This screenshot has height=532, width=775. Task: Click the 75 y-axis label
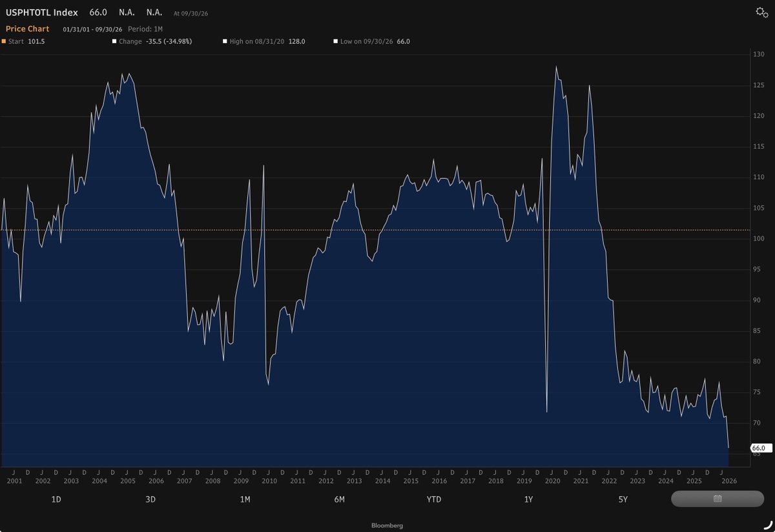tap(757, 393)
